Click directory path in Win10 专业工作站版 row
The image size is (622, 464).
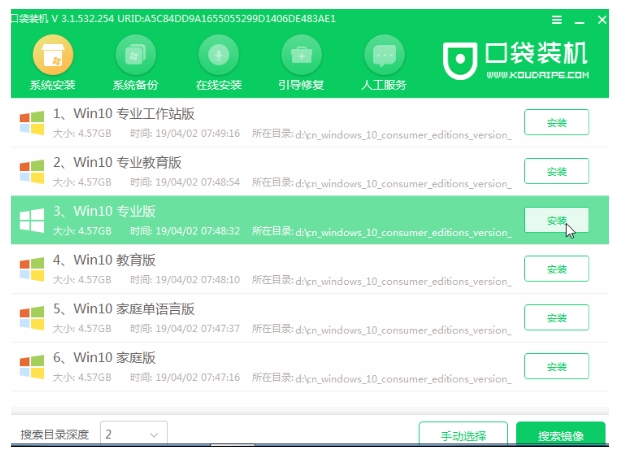pos(403,135)
